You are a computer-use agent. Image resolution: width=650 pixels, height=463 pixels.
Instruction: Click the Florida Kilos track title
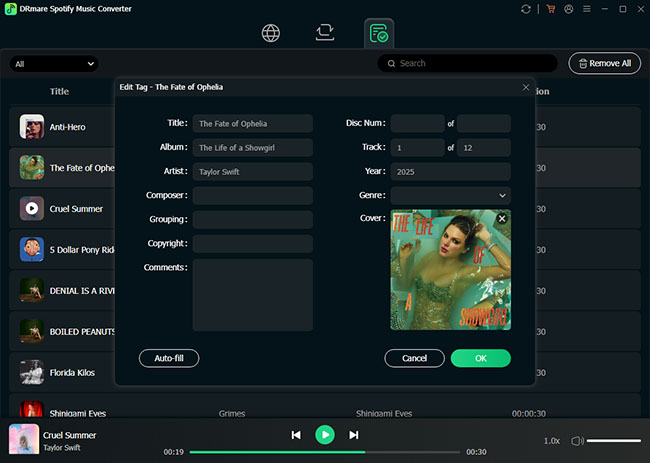pos(72,373)
